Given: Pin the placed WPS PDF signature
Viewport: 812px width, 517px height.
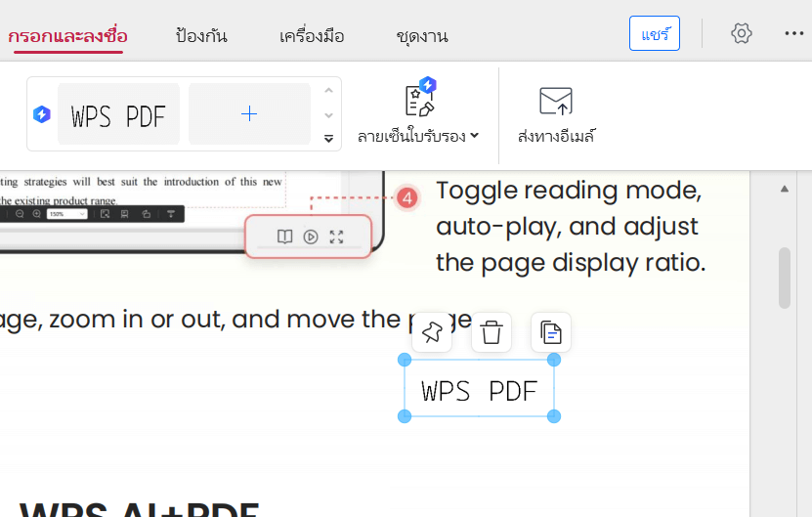Looking at the screenshot, I should 432,332.
